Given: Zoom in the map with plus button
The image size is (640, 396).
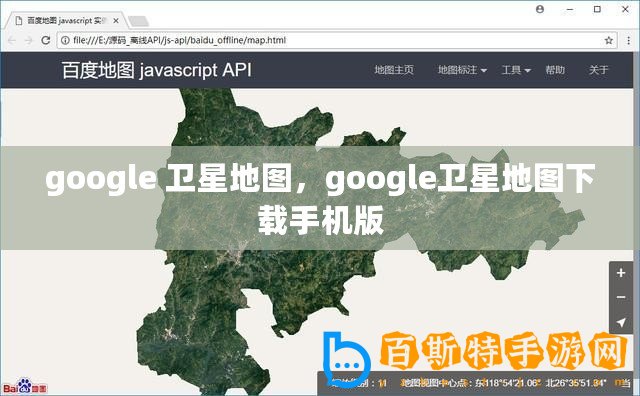Looking at the screenshot, I should pos(621,273).
